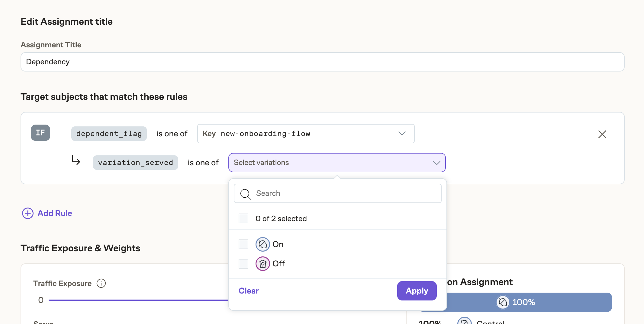Viewport: 644px width, 324px height.
Task: Click the dependent_flag chip
Action: tap(109, 133)
